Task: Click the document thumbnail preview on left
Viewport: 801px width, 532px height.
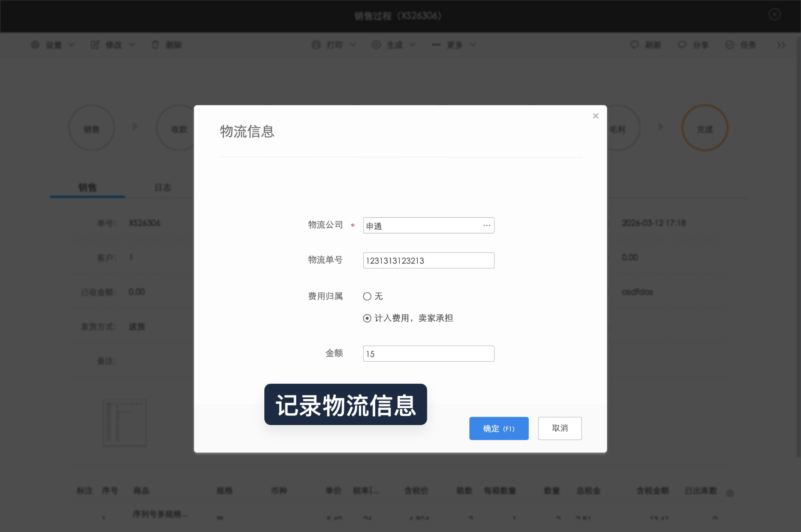Action: click(x=125, y=422)
